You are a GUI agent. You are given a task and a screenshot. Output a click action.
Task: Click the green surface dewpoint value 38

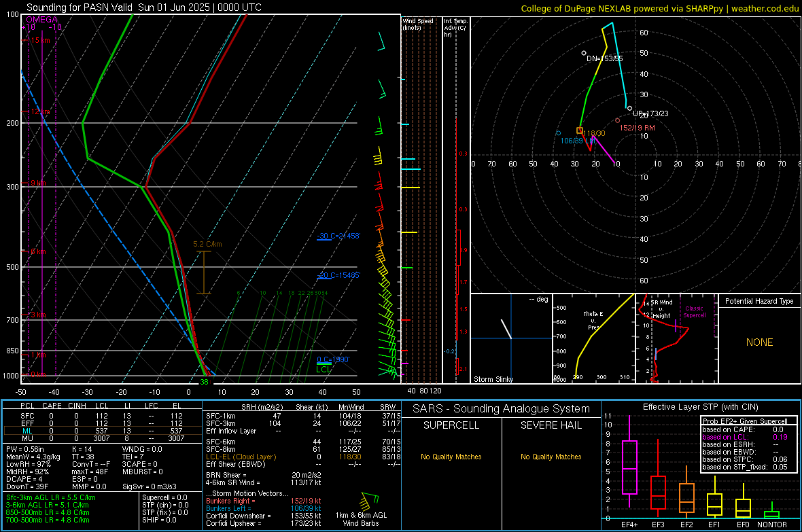click(204, 382)
